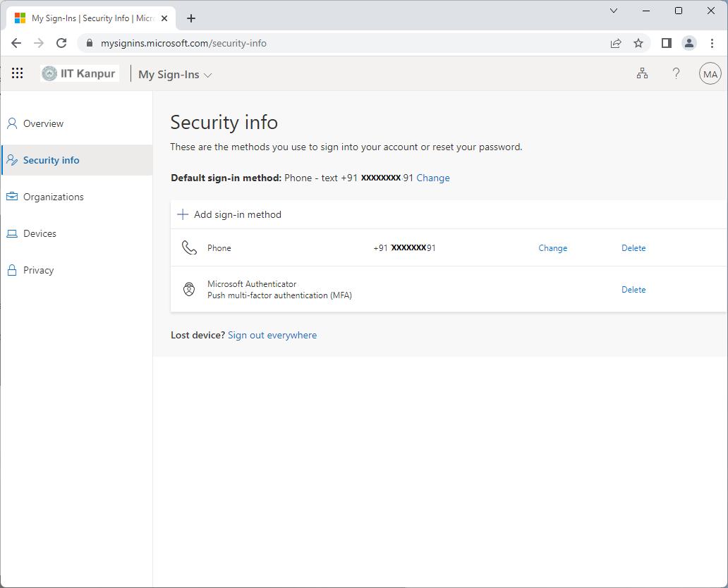
Task: Open Organizations in the sidebar
Action: tap(53, 197)
